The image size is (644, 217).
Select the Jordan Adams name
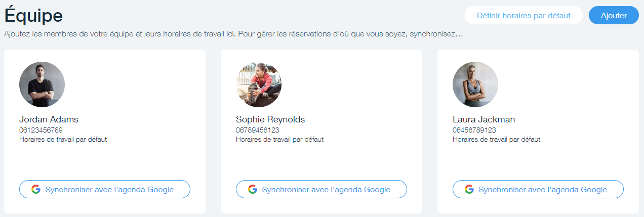tap(49, 120)
